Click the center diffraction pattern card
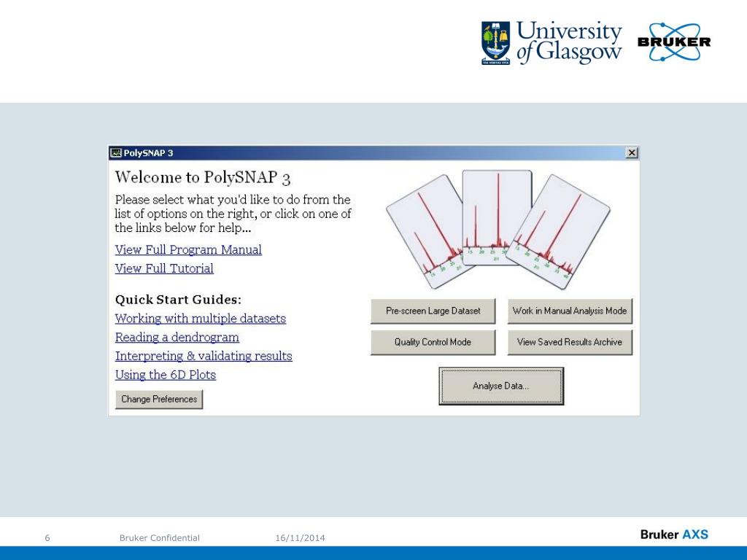747x560 pixels. click(x=497, y=217)
